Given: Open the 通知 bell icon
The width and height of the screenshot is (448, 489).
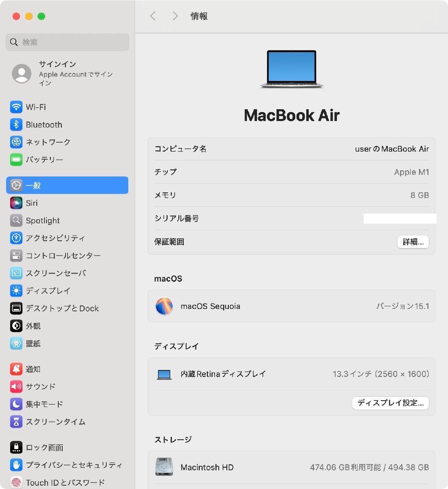Looking at the screenshot, I should (x=16, y=369).
